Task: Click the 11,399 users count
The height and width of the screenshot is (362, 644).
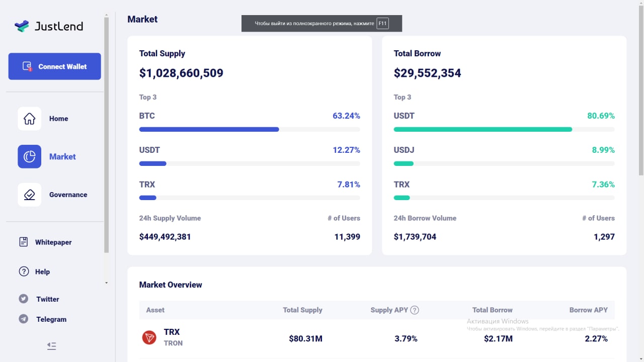Action: [x=347, y=236]
